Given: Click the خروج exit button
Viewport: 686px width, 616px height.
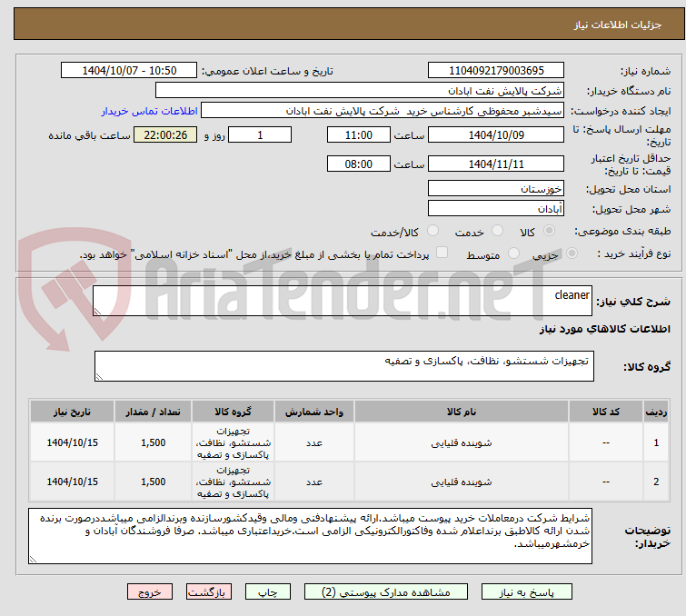Looking at the screenshot, I should point(150,592).
